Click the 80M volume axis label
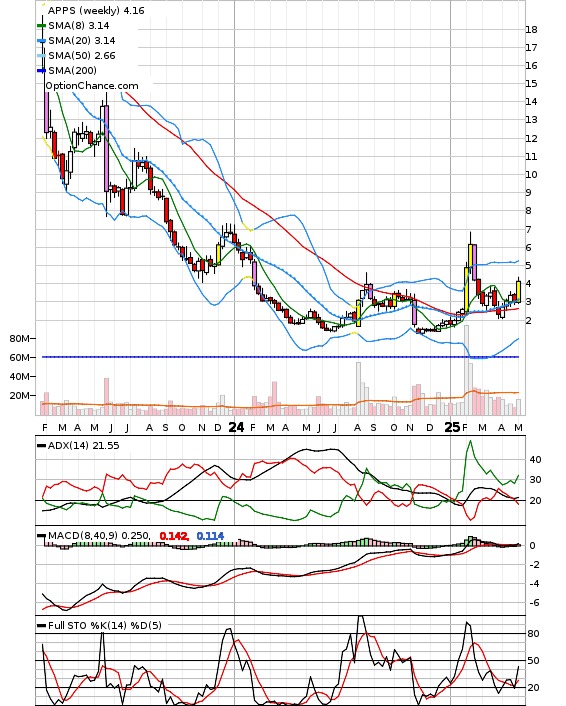This screenshot has width=566, height=706. click(20, 339)
